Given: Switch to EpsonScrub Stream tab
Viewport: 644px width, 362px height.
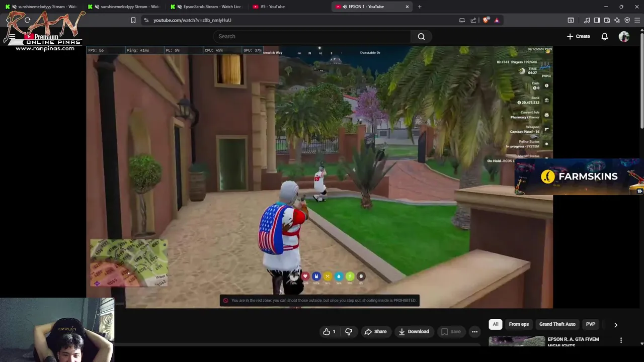Looking at the screenshot, I should click(x=207, y=7).
